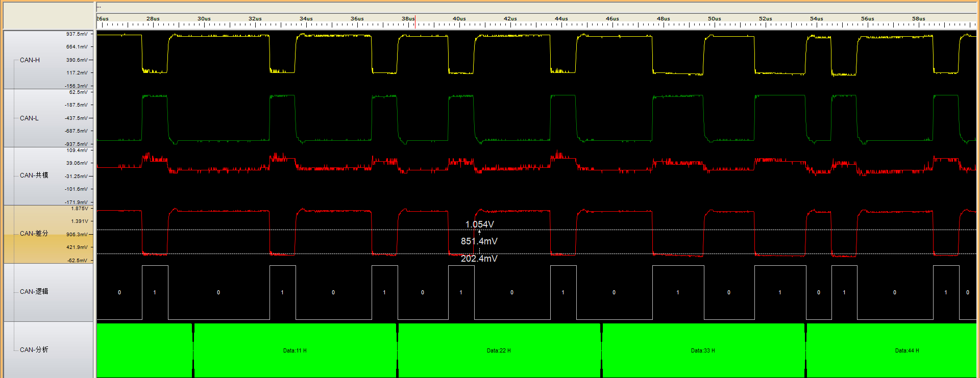Click the -156.3mV scale value for CAN-H
980x378 pixels.
point(77,86)
